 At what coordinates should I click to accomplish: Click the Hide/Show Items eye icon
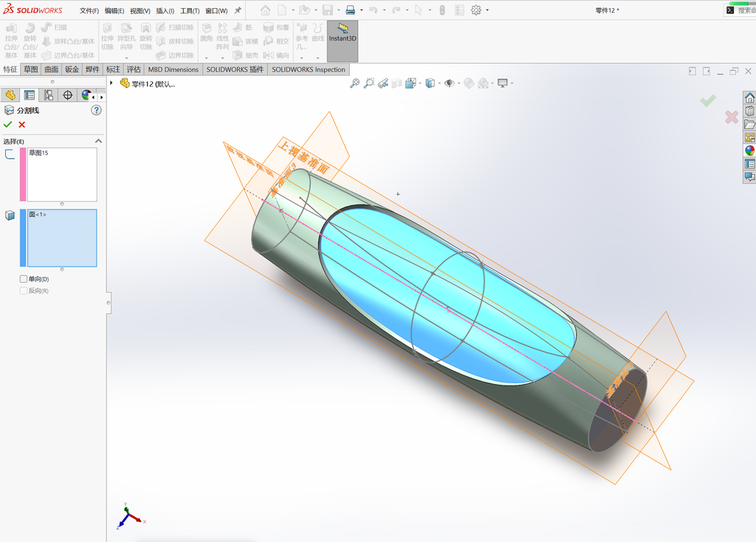(x=450, y=83)
